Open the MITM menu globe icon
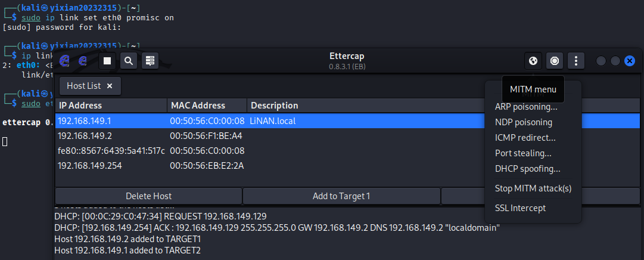The height and width of the screenshot is (260, 644). [533, 60]
